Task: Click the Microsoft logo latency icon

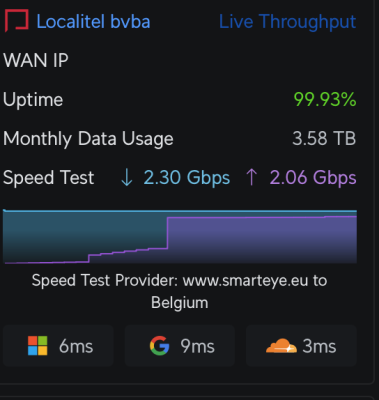Action: point(38,346)
